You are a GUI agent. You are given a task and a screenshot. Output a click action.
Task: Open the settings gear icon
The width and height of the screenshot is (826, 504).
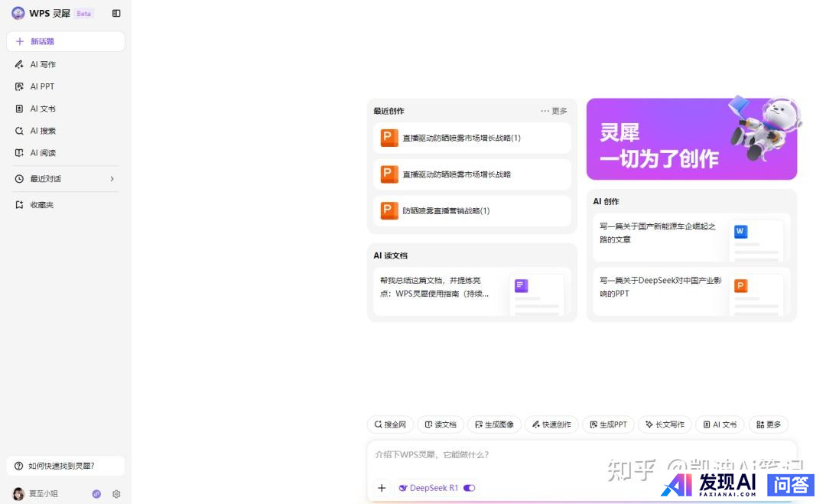pyautogui.click(x=116, y=494)
